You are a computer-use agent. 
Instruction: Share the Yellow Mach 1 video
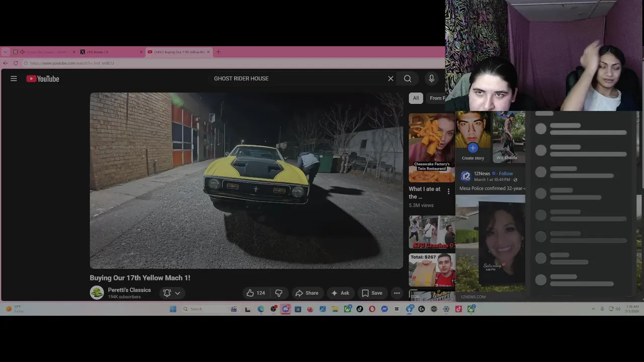pos(307,293)
